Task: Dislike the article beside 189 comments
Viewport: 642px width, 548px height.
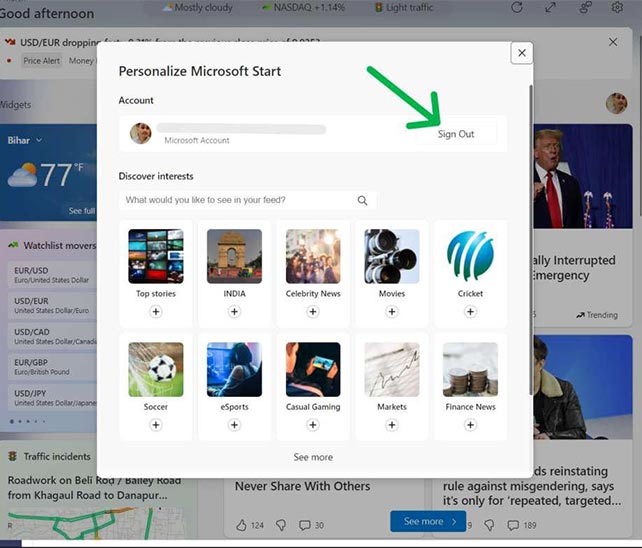Action: [x=489, y=525]
